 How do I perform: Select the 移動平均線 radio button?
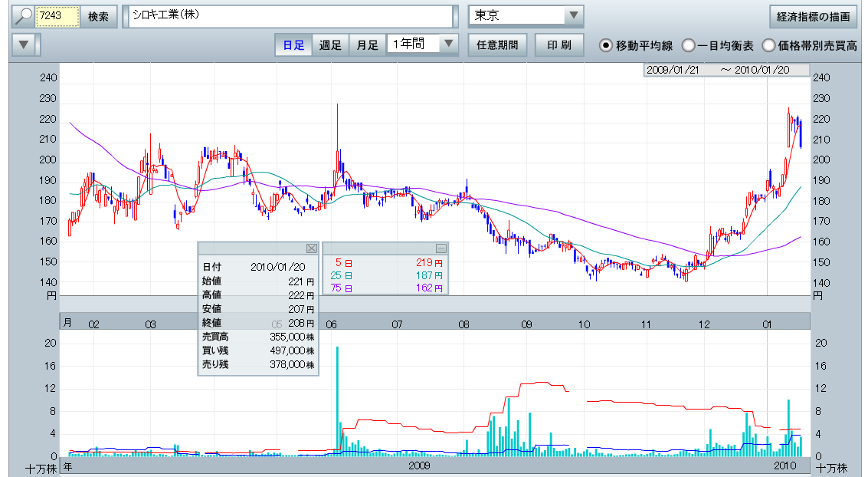tap(606, 45)
